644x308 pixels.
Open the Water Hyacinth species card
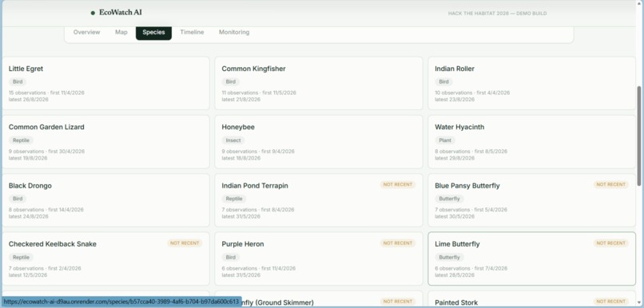click(532, 142)
